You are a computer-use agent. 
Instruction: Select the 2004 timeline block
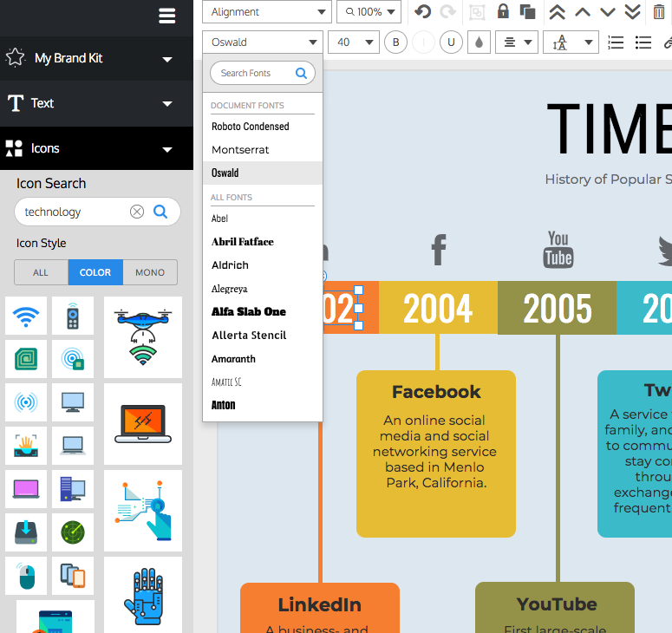click(x=438, y=308)
